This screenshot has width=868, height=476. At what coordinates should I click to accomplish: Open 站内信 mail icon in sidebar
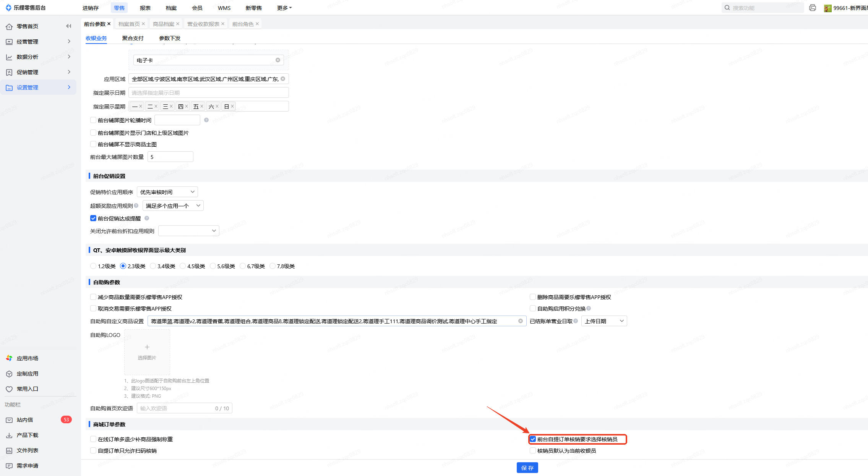pyautogui.click(x=9, y=420)
